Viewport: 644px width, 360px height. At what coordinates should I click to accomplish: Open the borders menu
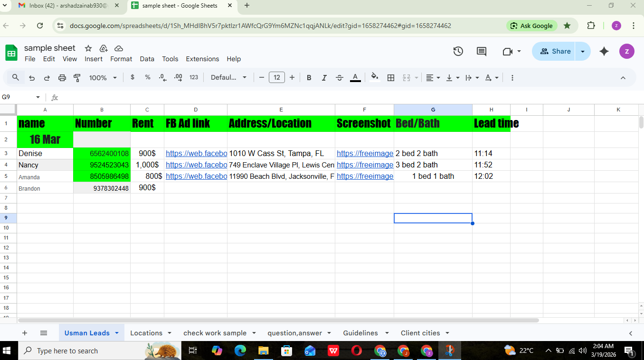pos(391,78)
